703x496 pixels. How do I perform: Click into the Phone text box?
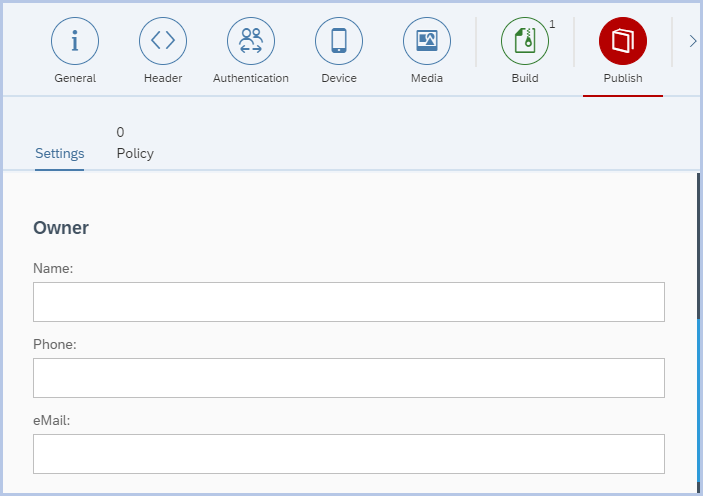click(349, 378)
